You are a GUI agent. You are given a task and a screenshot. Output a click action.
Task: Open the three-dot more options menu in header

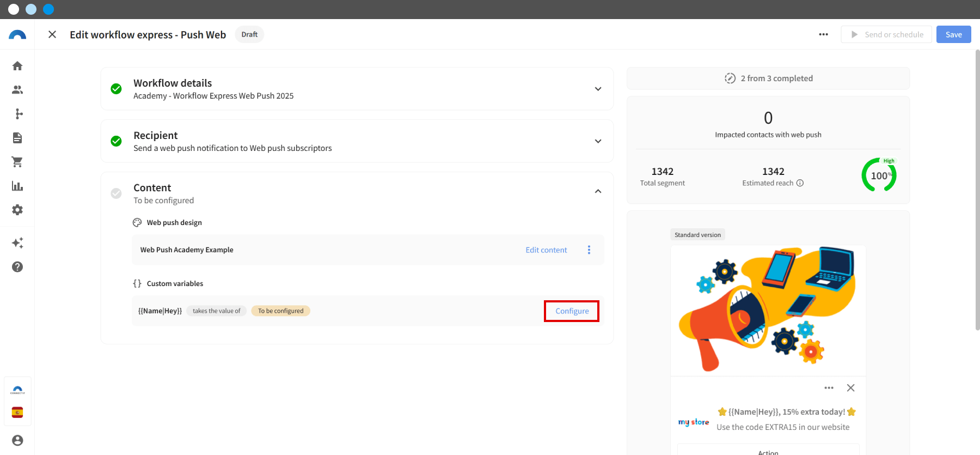point(823,34)
